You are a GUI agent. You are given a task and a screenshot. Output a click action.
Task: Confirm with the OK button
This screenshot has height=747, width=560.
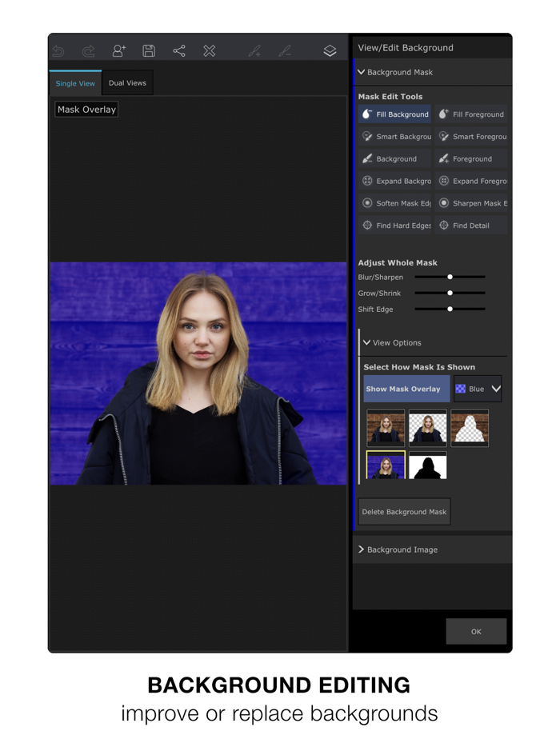[476, 631]
